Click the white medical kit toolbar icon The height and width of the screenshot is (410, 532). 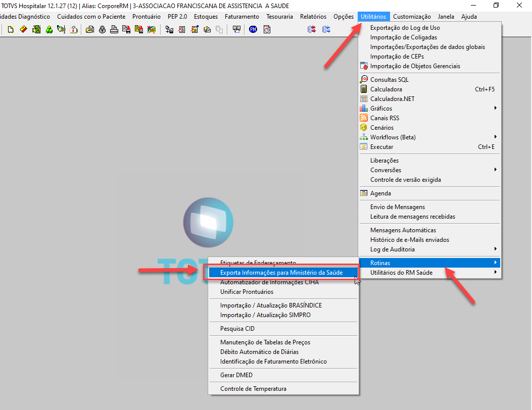[74, 29]
